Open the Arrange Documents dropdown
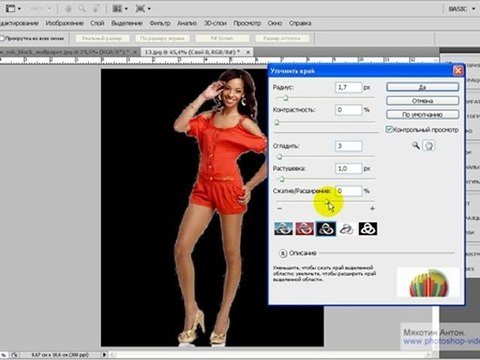The width and height of the screenshot is (480, 360). (120, 9)
